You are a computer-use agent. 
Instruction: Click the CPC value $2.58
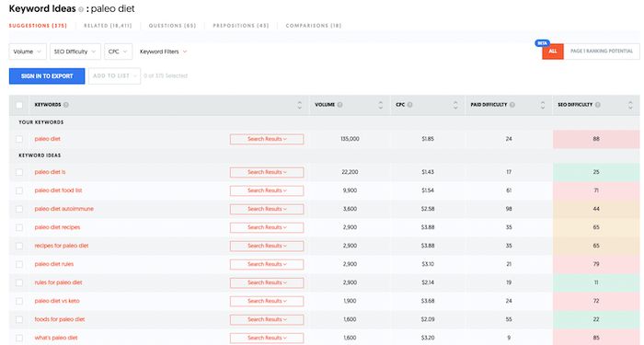tap(428, 209)
